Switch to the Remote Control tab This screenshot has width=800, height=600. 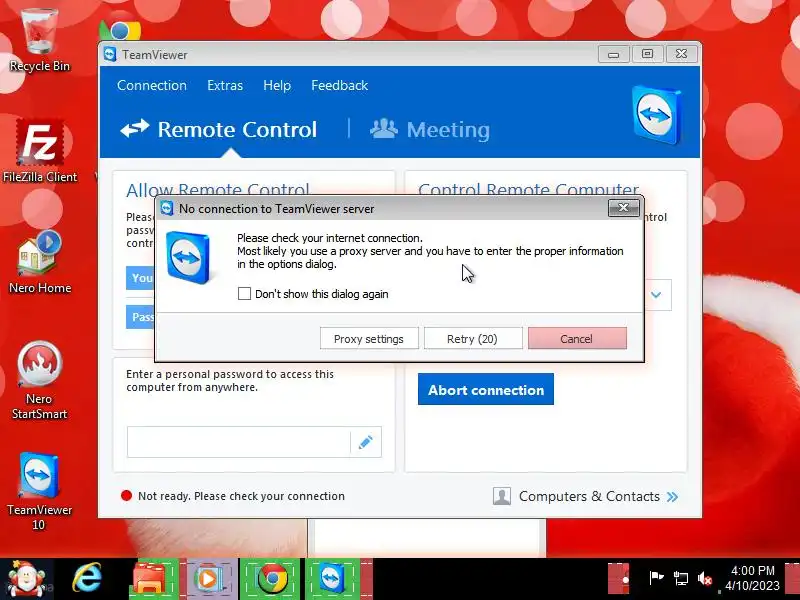tap(219, 129)
